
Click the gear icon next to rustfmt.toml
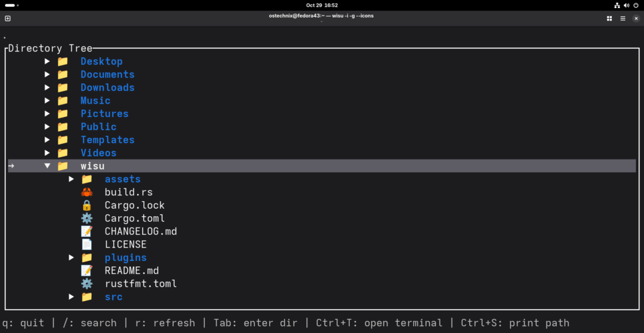(87, 284)
